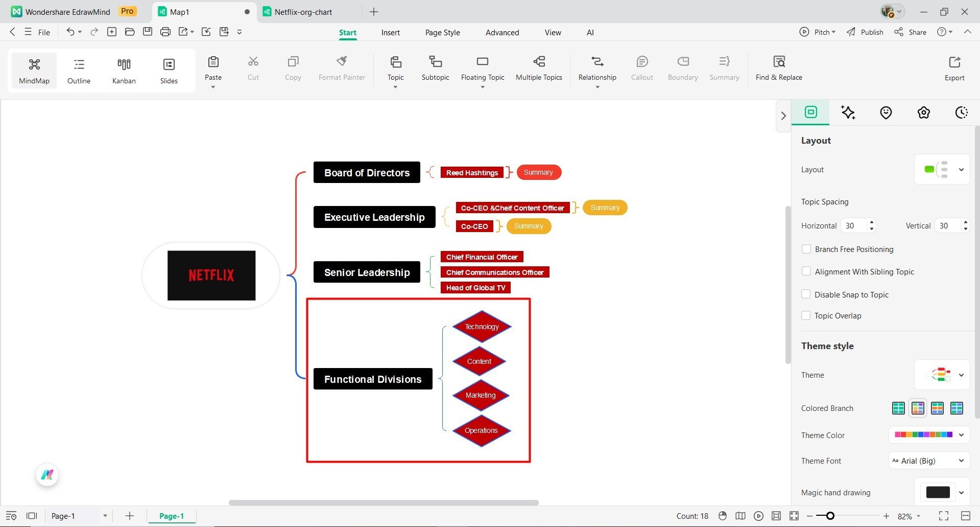Viewport: 980px width, 527px height.
Task: Open the Insert ribbon tab
Action: [x=391, y=32]
